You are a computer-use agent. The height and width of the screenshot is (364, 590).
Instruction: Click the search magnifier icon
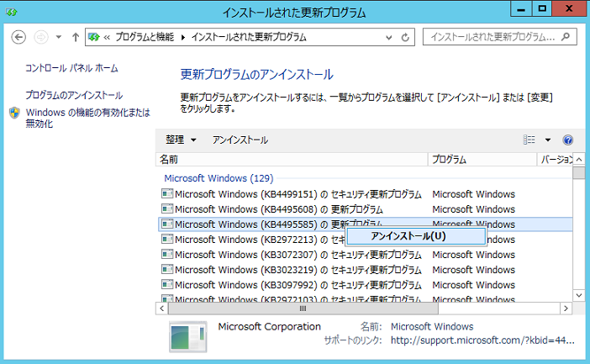pyautogui.click(x=566, y=37)
